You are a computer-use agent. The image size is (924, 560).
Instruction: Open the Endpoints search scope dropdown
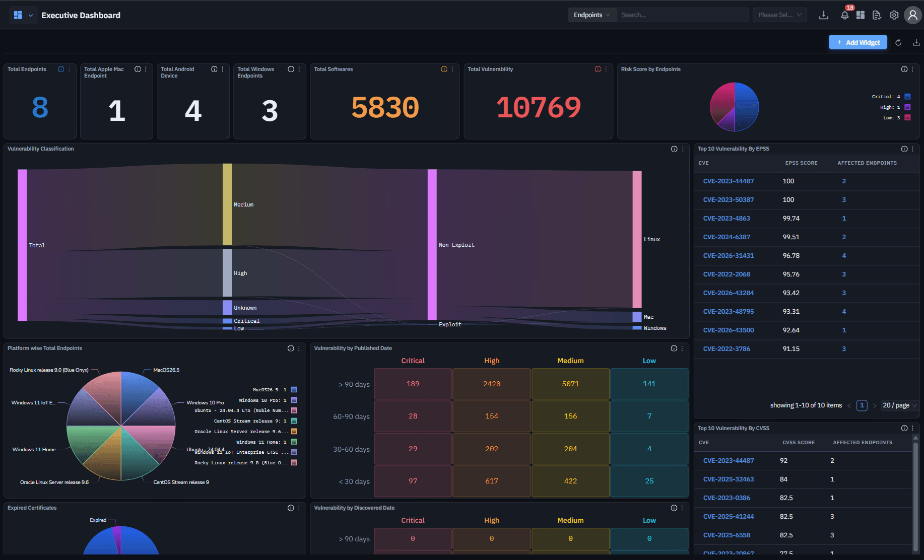[x=591, y=15]
